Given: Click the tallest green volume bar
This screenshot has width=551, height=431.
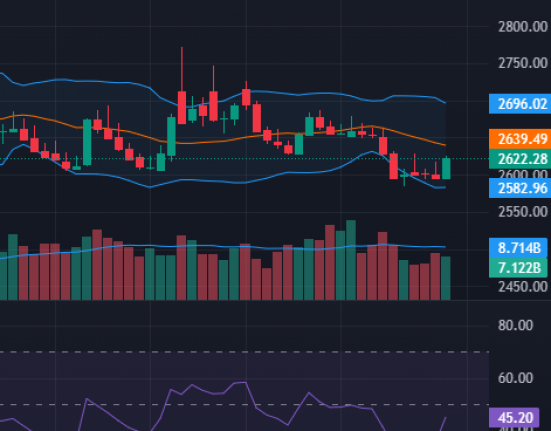Looking at the screenshot, I should 351,260.
